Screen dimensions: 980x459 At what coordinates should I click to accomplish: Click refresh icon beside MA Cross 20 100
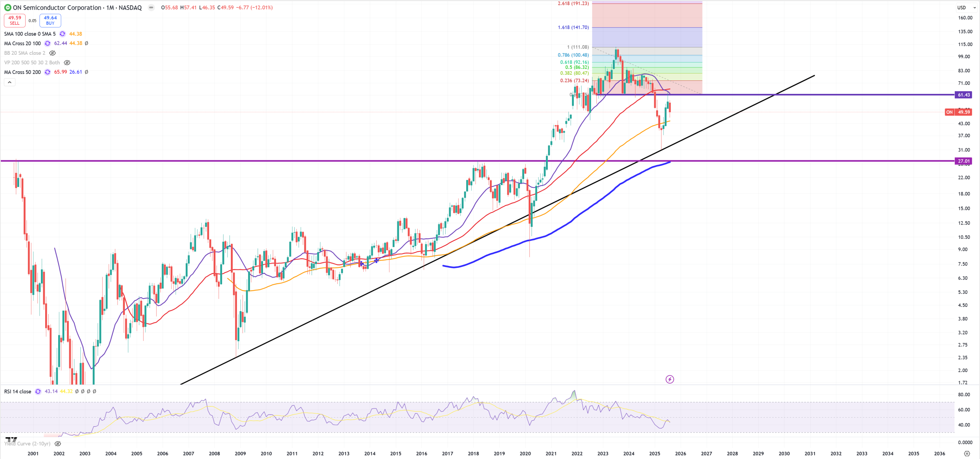47,43
